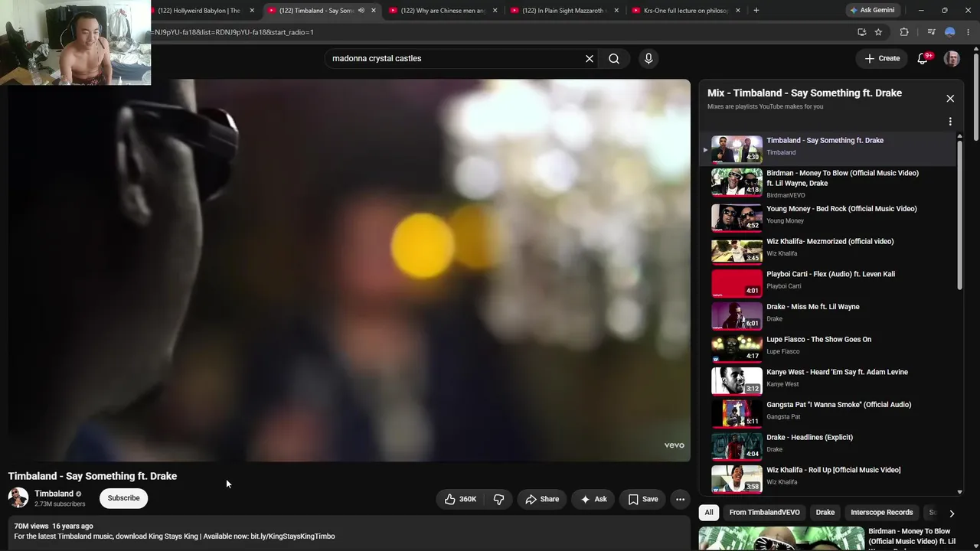Bookmark this page with the star icon
Image resolution: width=980 pixels, height=551 pixels.
click(878, 32)
